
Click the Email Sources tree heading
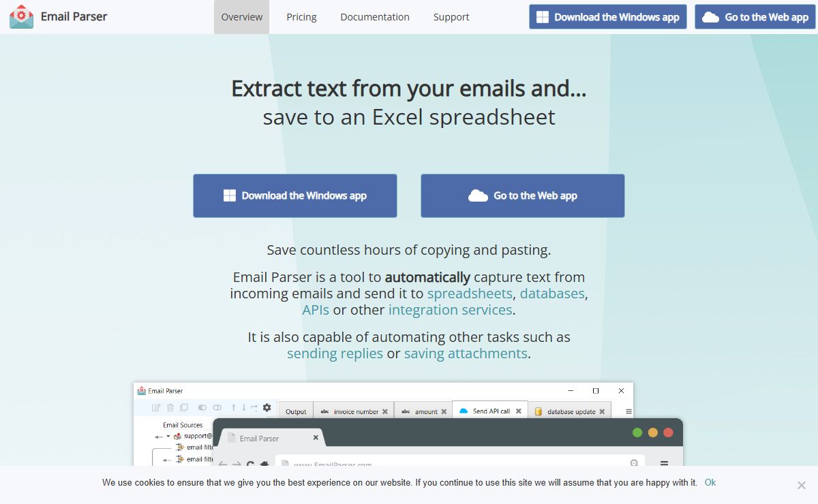pyautogui.click(x=183, y=425)
